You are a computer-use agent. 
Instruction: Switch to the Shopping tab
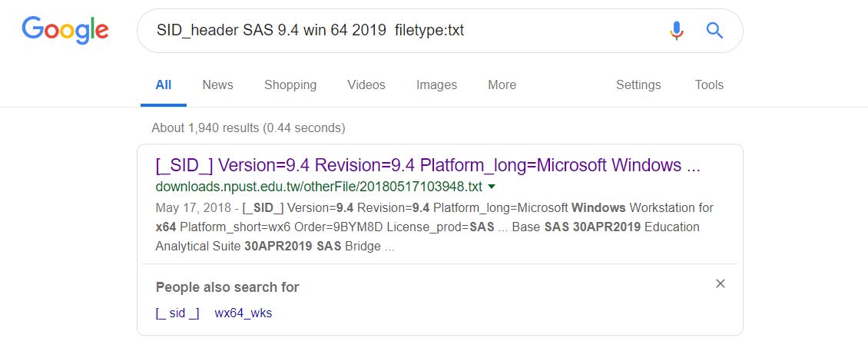pyautogui.click(x=290, y=85)
